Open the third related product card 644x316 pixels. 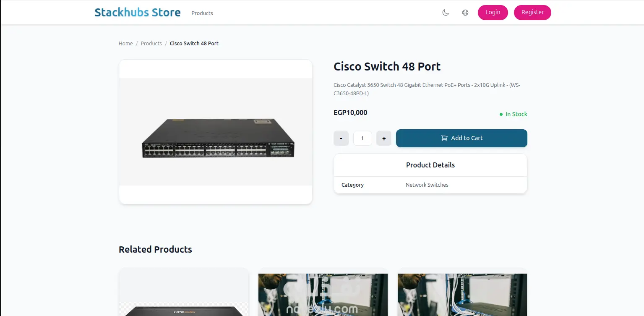coord(462,294)
